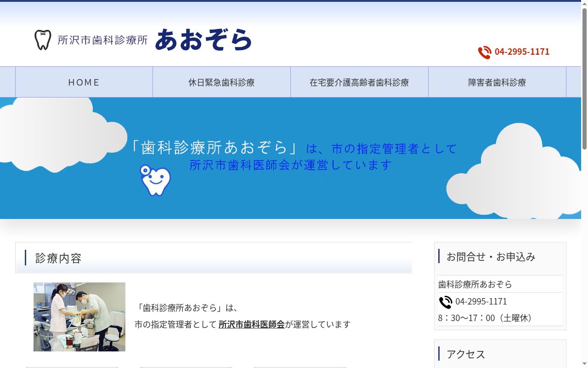Click the お問合せ・お申込み sidebar heading

click(x=491, y=257)
